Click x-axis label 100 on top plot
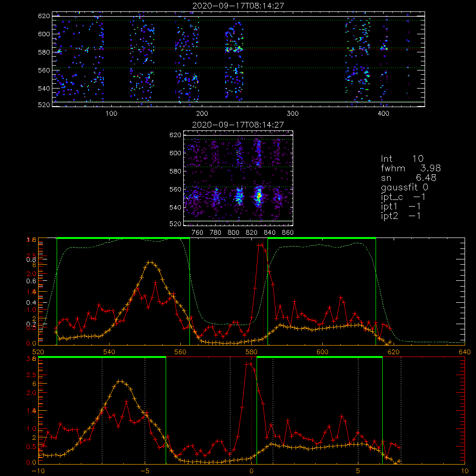Viewport: 476px width, 476px height. [x=111, y=114]
